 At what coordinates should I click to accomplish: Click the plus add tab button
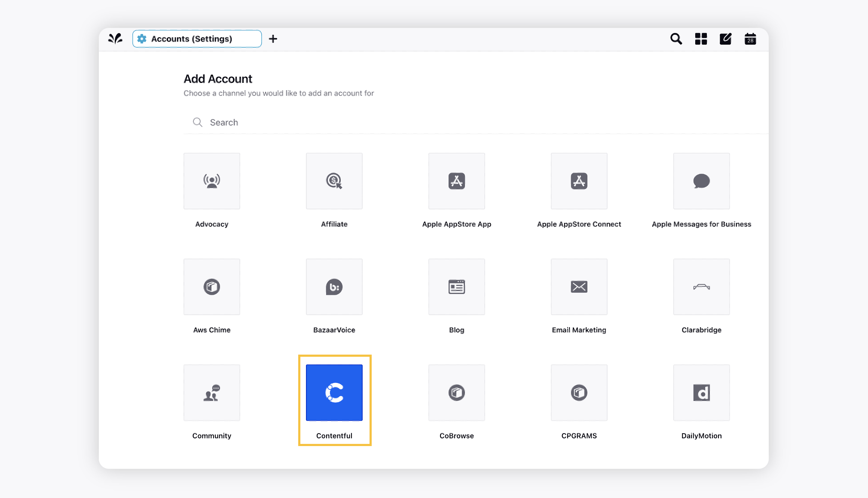[x=273, y=39]
